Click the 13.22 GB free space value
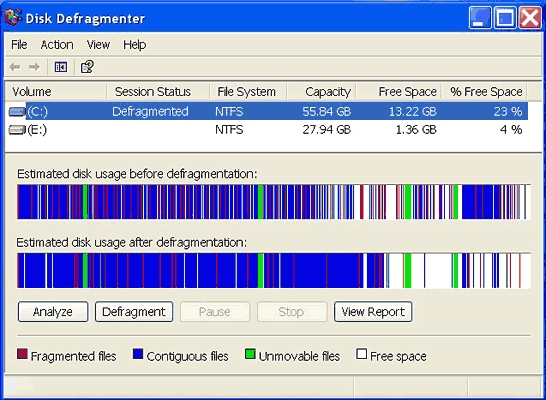546x400 pixels. pyautogui.click(x=413, y=111)
